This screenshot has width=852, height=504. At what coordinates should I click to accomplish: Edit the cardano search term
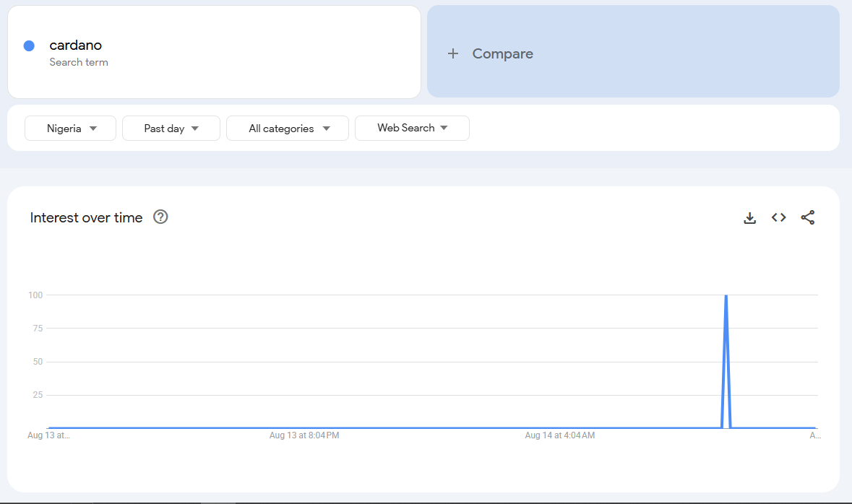click(x=76, y=45)
